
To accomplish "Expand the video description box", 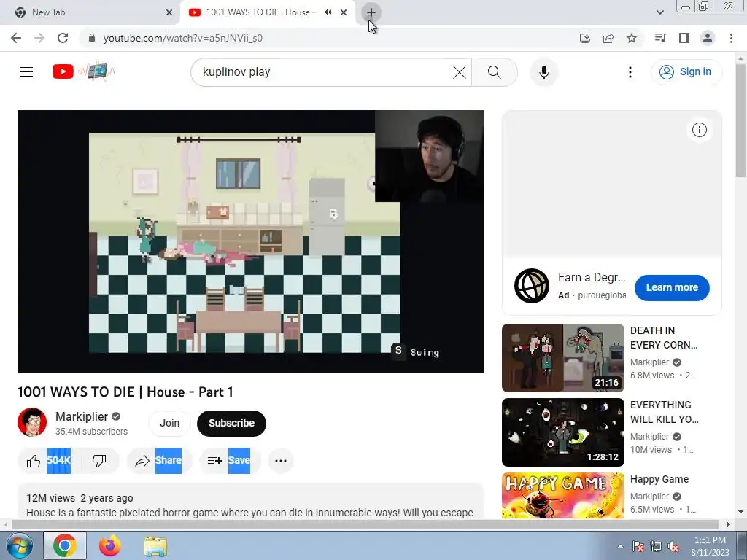I will pyautogui.click(x=251, y=501).
